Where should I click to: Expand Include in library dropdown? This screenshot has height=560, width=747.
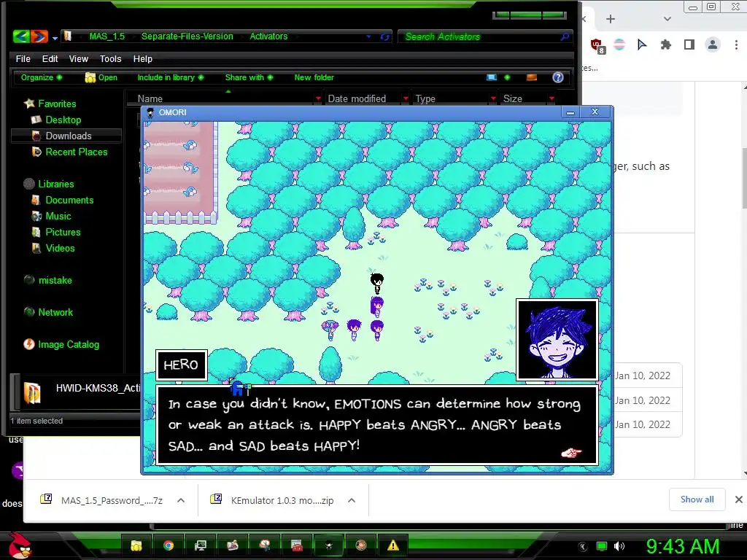click(170, 77)
